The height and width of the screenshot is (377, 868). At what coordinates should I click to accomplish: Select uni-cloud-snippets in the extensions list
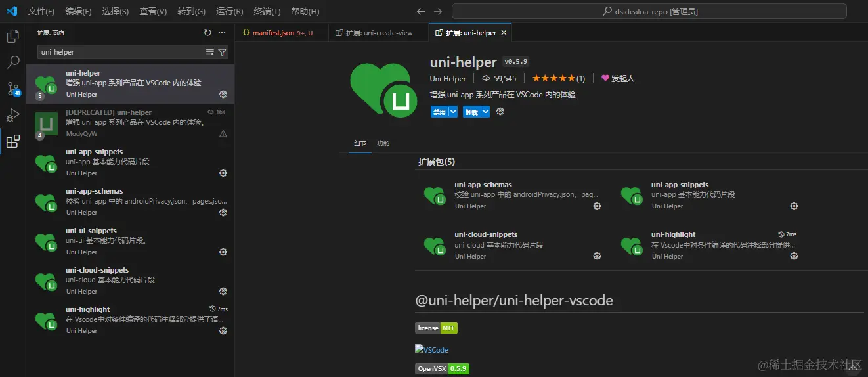pyautogui.click(x=130, y=281)
